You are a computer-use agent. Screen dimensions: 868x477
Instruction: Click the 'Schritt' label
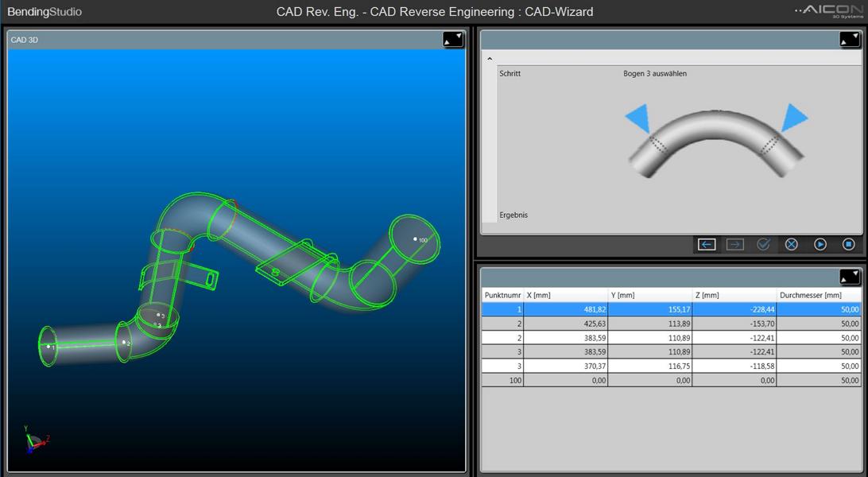(x=510, y=74)
